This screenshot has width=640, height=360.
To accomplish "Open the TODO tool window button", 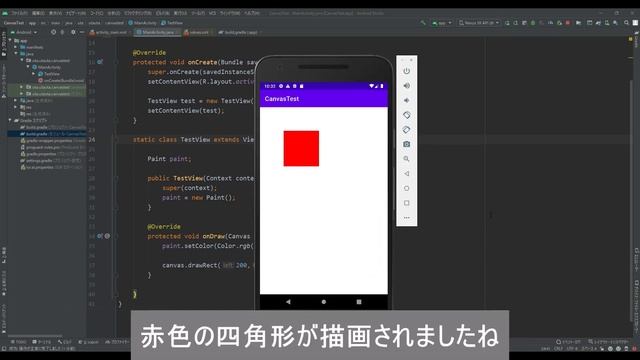I will tap(19, 342).
